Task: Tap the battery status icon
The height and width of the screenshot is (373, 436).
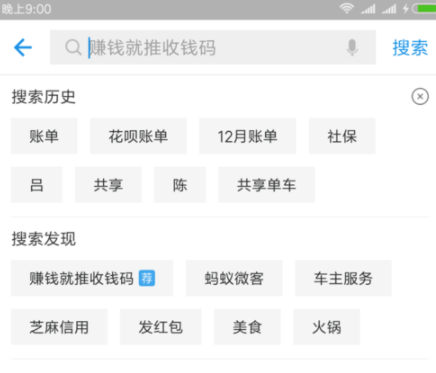Action: [424, 8]
